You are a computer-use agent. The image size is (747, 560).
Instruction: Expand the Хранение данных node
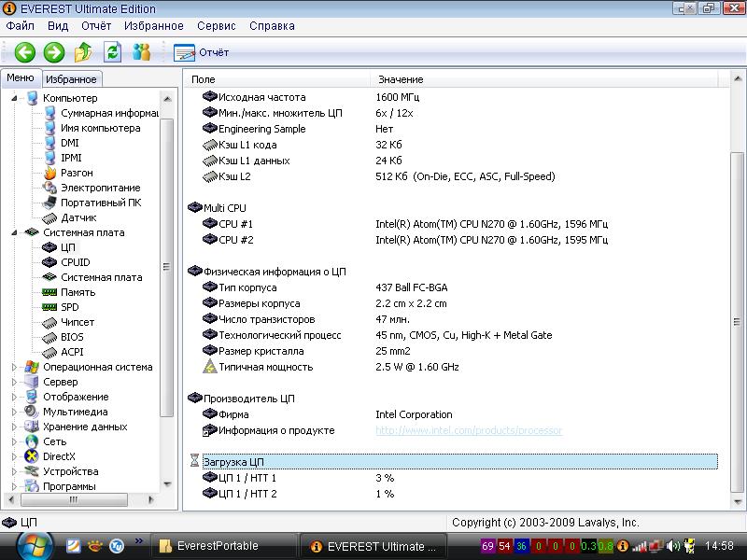pos(14,427)
